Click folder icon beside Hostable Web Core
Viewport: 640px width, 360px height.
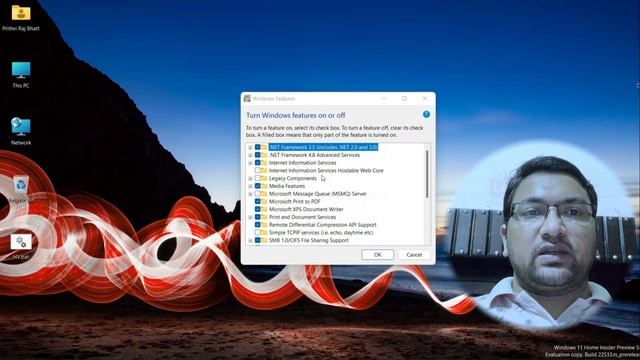click(x=264, y=170)
